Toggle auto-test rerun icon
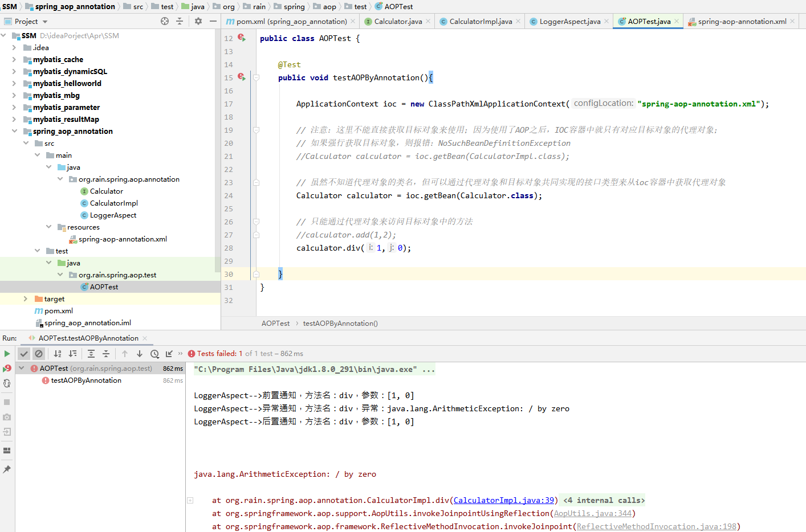 point(7,383)
